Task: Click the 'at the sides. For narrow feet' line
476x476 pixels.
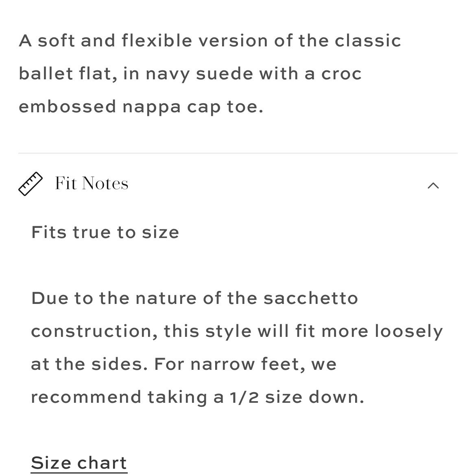Action: [183, 364]
